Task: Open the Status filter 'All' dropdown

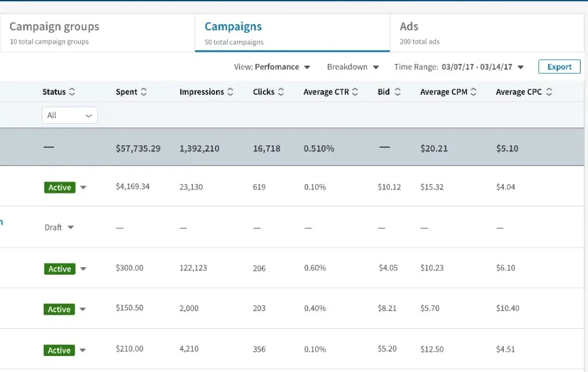Action: click(70, 115)
